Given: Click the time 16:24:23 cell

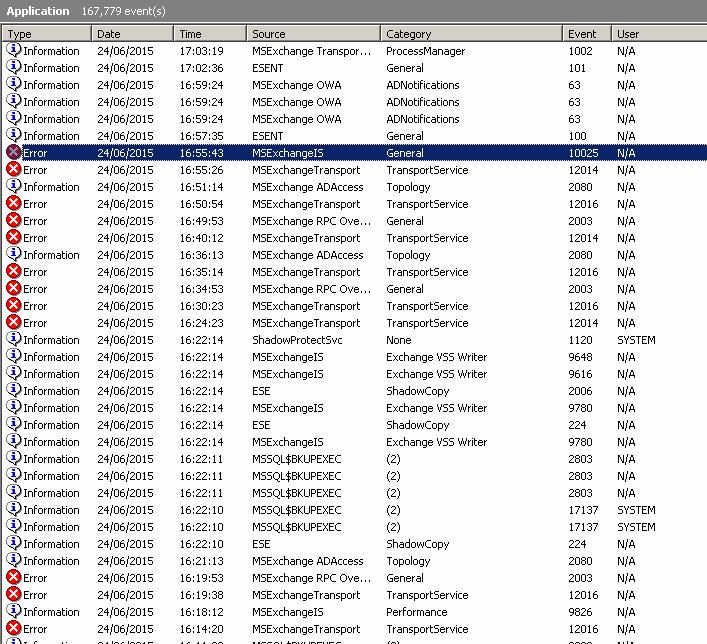Looking at the screenshot, I should coord(202,323).
